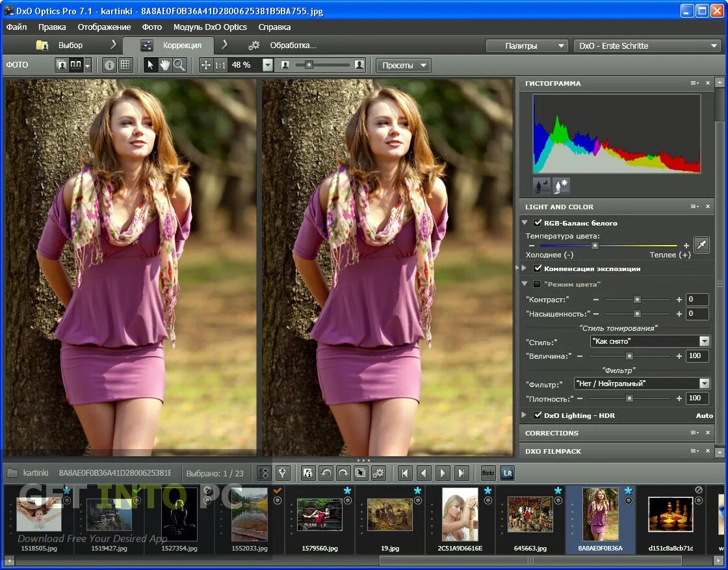Select the hand pan tool
The image size is (728, 570).
pyautogui.click(x=164, y=65)
